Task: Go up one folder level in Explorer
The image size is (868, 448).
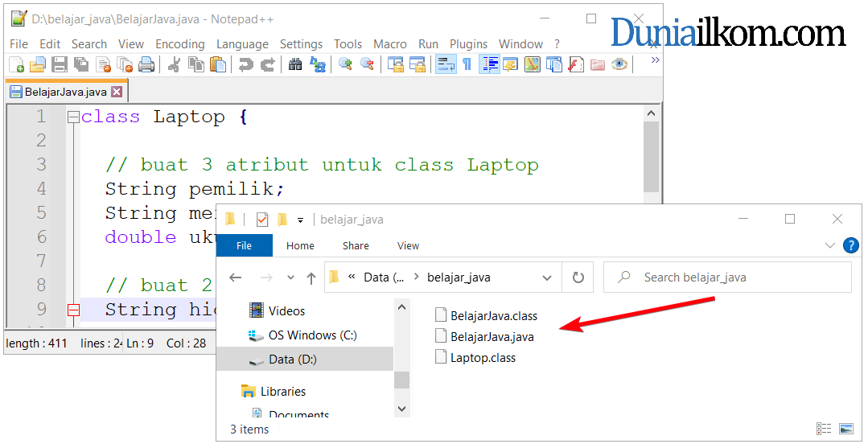Action: click(x=311, y=278)
